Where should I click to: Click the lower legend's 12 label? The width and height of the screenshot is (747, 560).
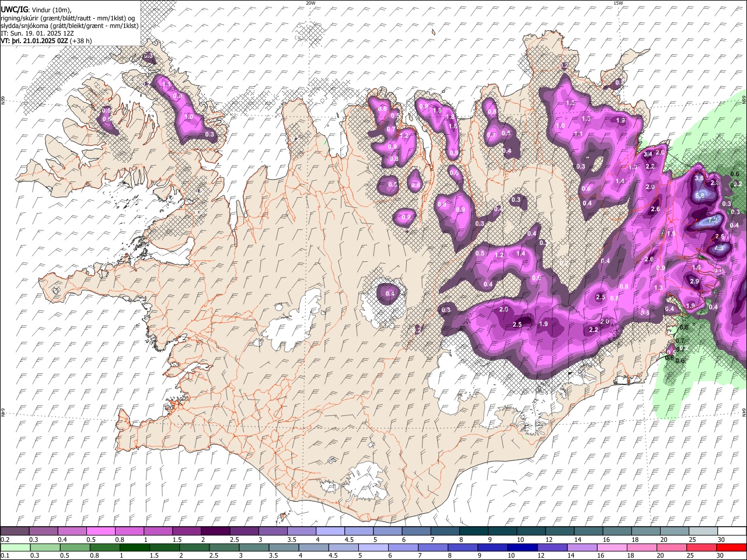[541, 555]
